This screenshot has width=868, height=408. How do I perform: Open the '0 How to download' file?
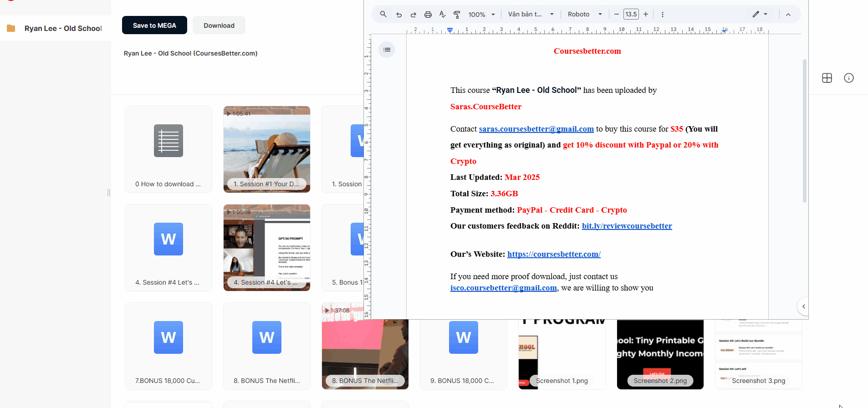(x=168, y=149)
